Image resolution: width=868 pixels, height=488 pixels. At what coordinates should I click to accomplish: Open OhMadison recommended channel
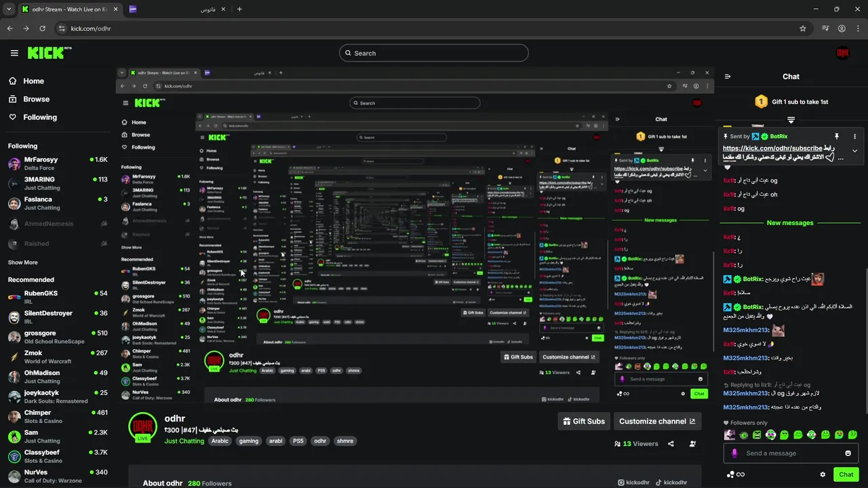tap(58, 376)
